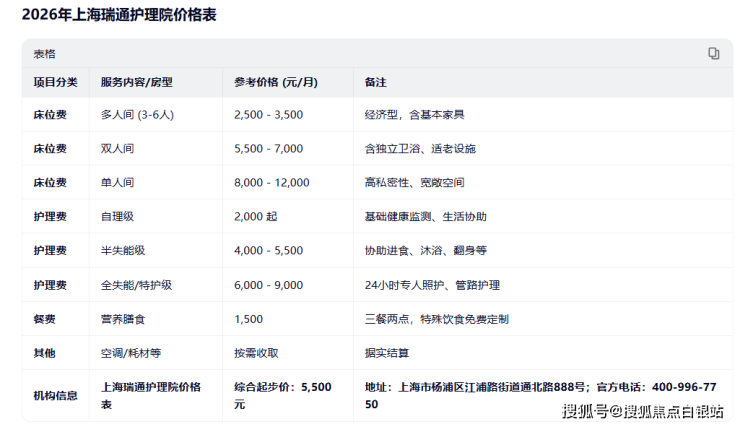Select the price 4,000 - 5,500
The image size is (740, 427).
[x=269, y=251]
